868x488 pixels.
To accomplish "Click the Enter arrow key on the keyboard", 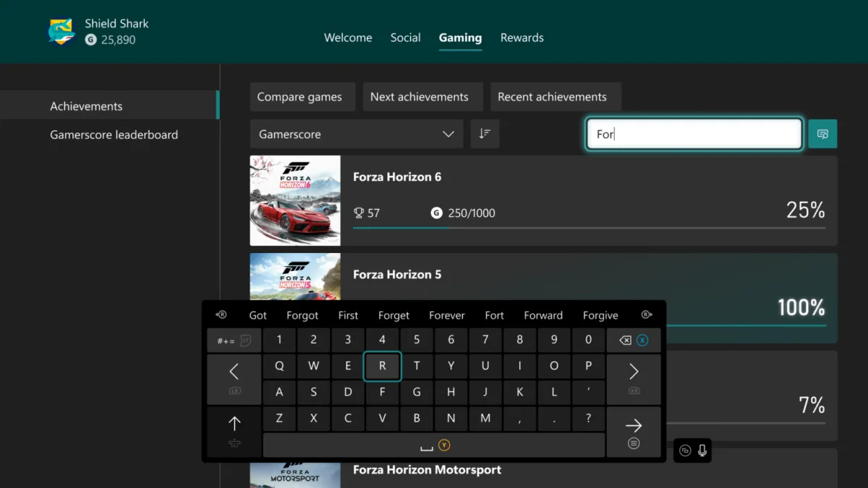I will pyautogui.click(x=634, y=432).
